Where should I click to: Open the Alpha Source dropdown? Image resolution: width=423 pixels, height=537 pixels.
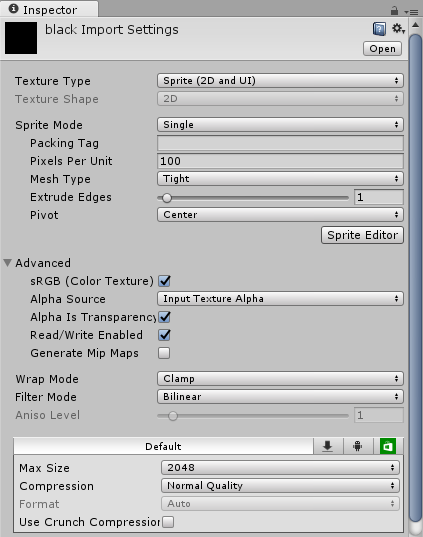coord(280,299)
